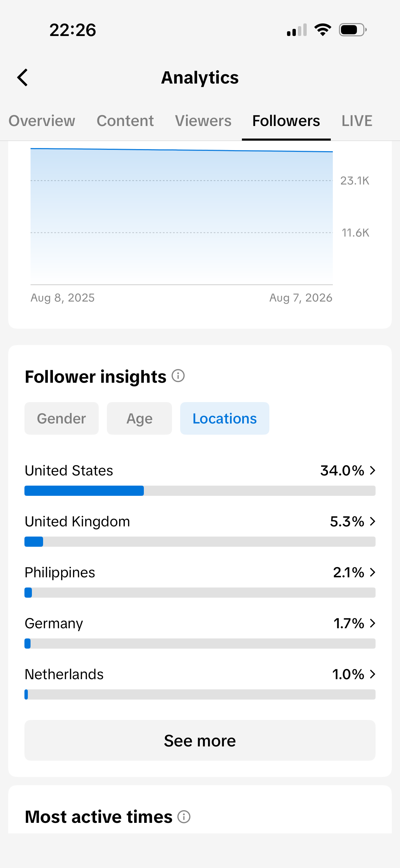
Task: Open Most active times info icon
Action: pos(184,817)
